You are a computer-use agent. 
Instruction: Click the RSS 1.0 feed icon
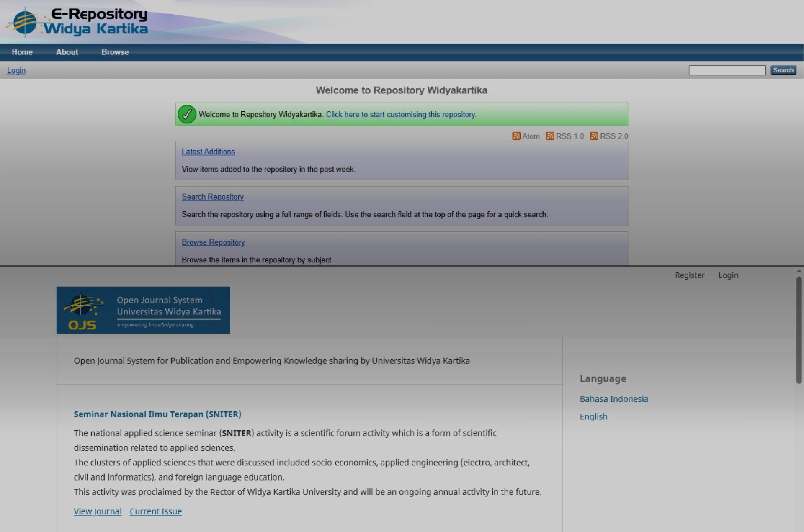(550, 136)
